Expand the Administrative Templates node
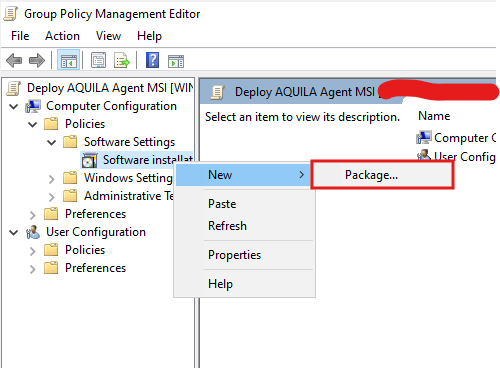This screenshot has width=500, height=368. pyautogui.click(x=52, y=197)
